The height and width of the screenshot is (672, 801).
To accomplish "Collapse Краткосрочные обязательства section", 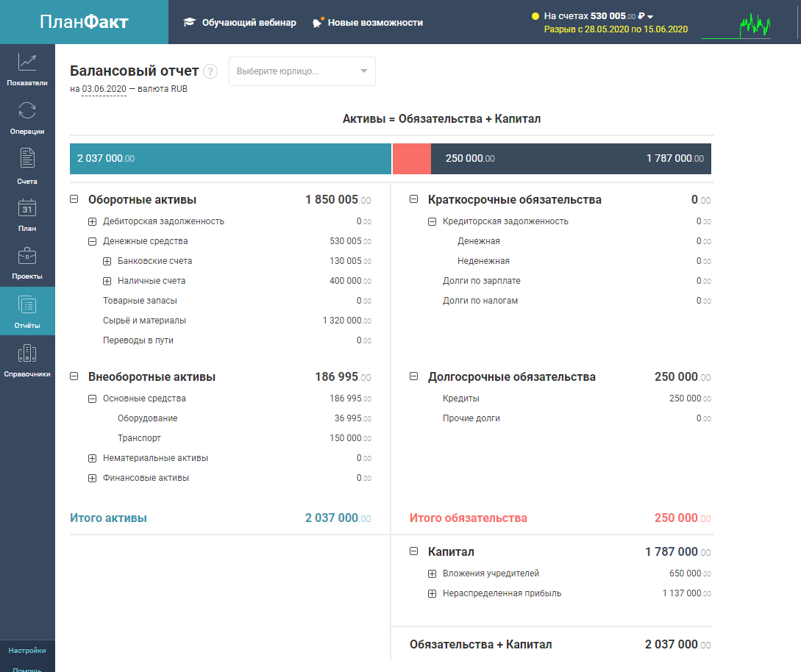I will pyautogui.click(x=414, y=199).
